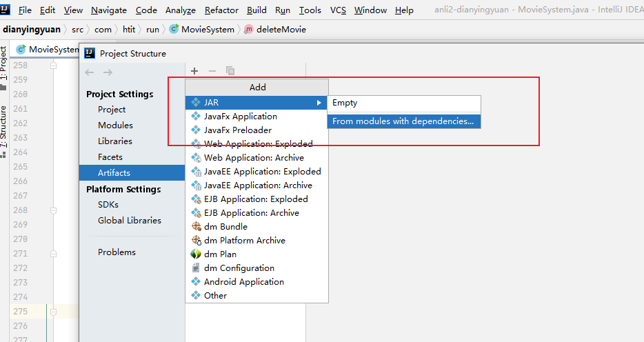Switch to the MovieSystem editor tab
The height and width of the screenshot is (342, 644).
click(x=48, y=49)
